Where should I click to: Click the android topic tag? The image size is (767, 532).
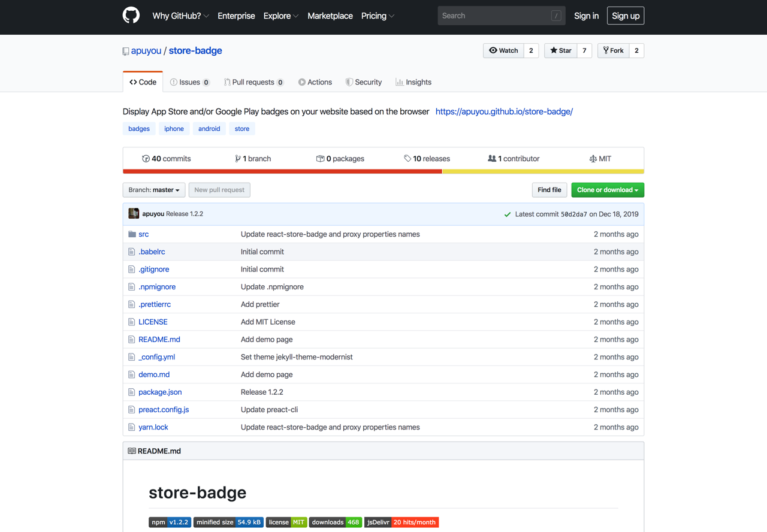(x=209, y=129)
